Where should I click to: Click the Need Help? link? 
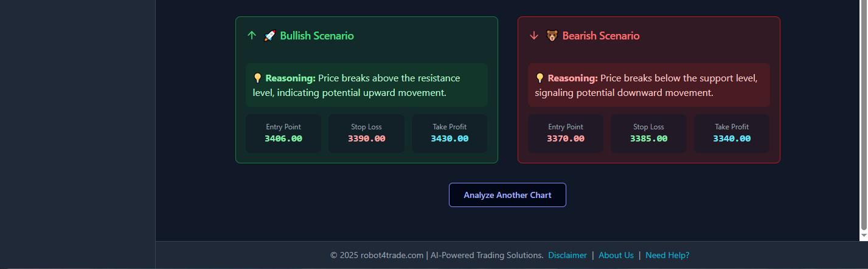(667, 256)
